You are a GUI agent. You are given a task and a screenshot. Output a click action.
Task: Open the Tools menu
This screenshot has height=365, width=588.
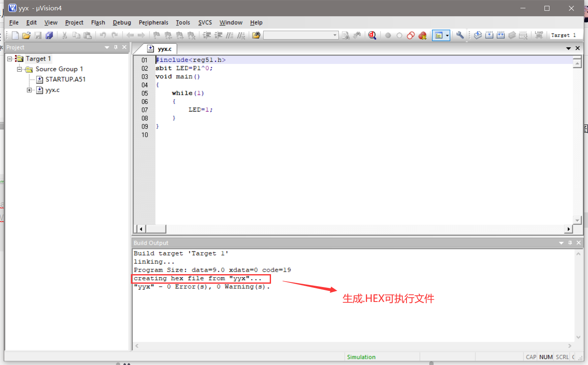tap(183, 22)
